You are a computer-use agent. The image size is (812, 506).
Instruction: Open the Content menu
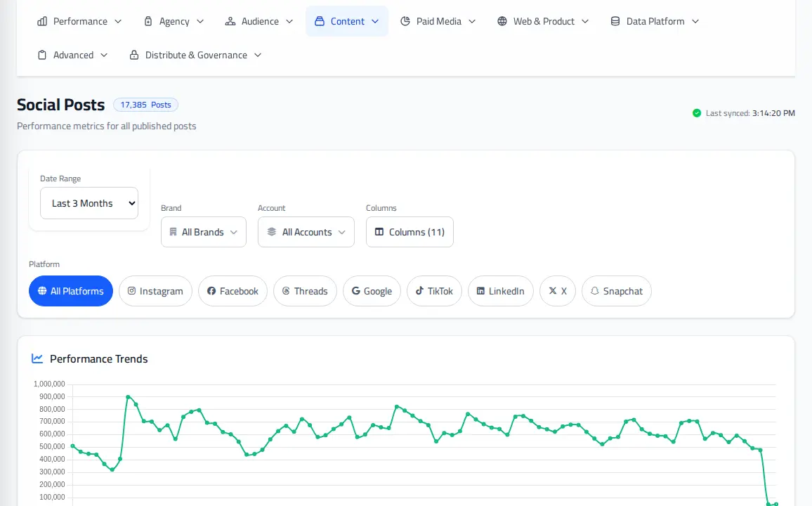coord(347,21)
